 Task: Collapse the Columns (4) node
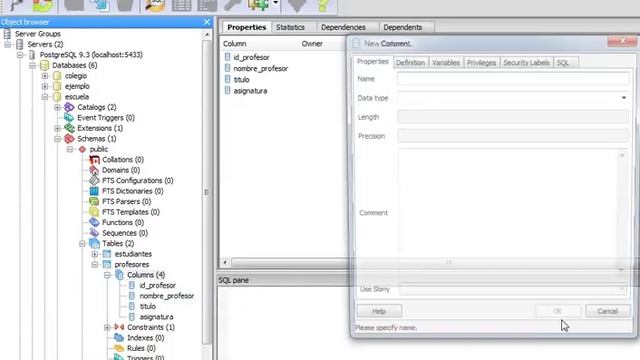click(107, 275)
